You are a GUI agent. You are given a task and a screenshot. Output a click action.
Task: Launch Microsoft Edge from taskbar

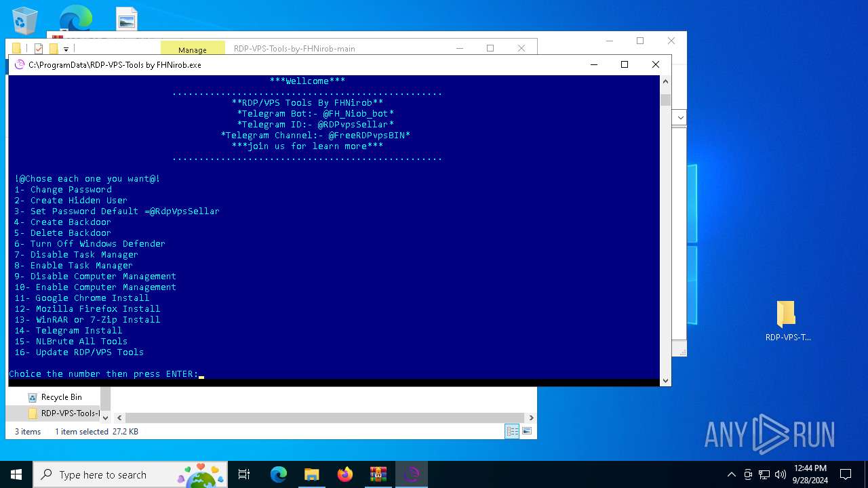279,474
